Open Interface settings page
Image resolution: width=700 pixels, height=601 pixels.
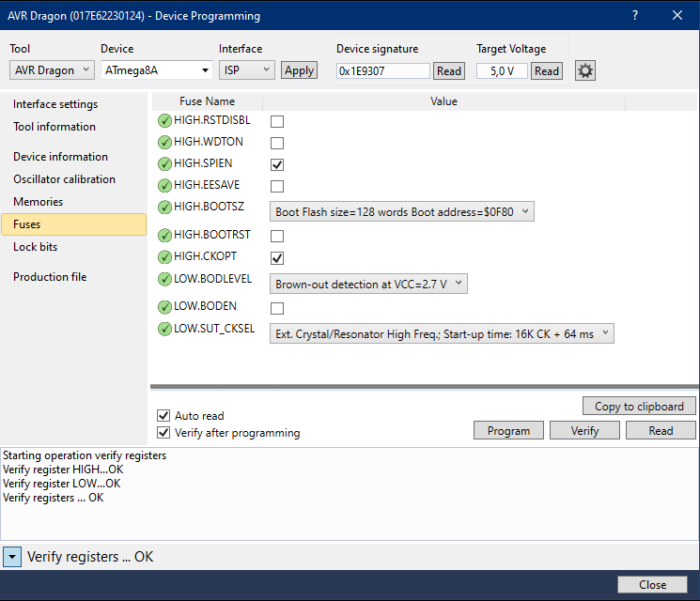55,104
